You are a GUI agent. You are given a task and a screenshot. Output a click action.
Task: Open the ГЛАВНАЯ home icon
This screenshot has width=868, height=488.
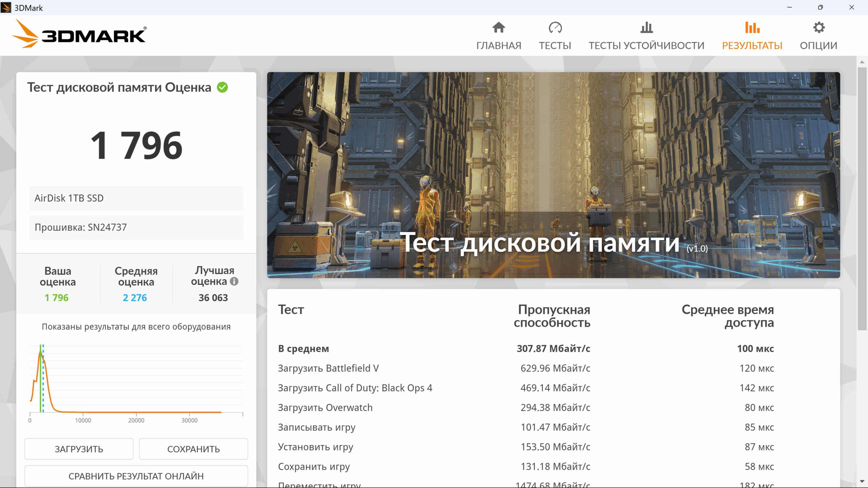[x=498, y=27]
